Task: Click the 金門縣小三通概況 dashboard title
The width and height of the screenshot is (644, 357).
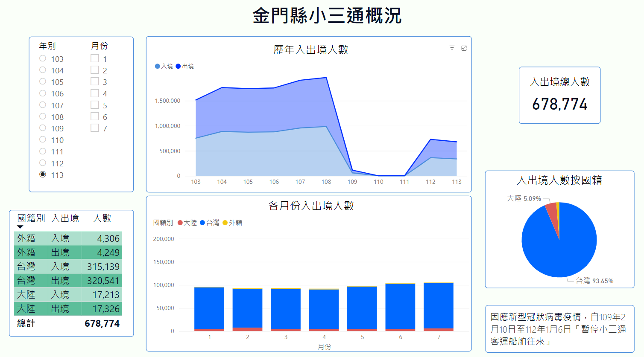Action: pyautogui.click(x=327, y=16)
